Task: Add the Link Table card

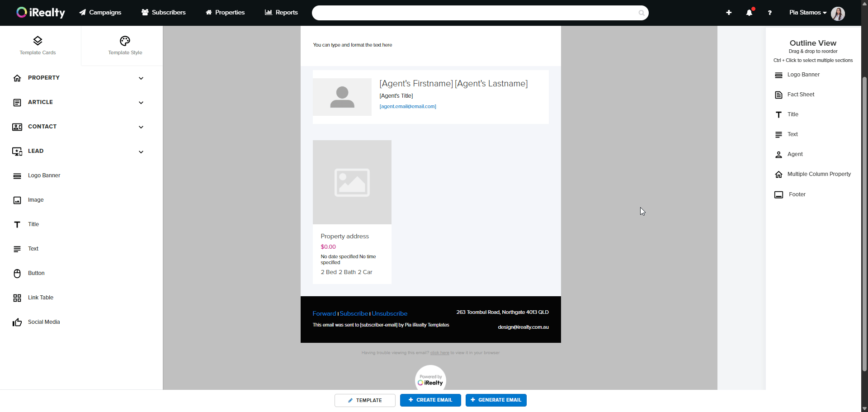Action: [40, 298]
